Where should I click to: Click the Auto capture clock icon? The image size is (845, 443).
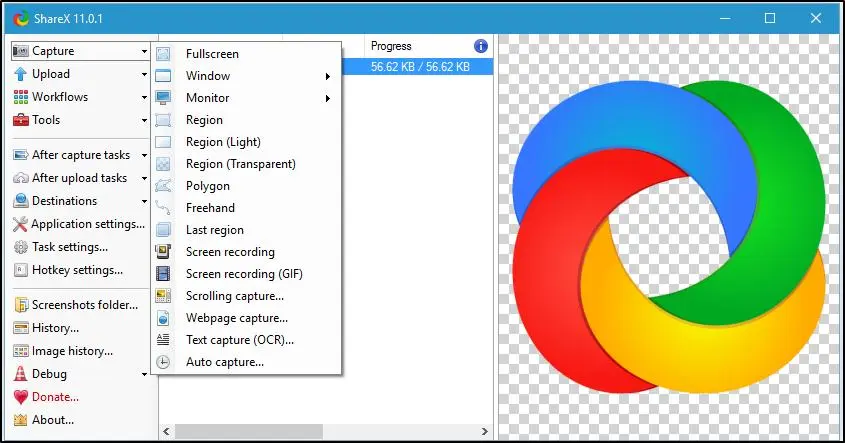coord(163,362)
